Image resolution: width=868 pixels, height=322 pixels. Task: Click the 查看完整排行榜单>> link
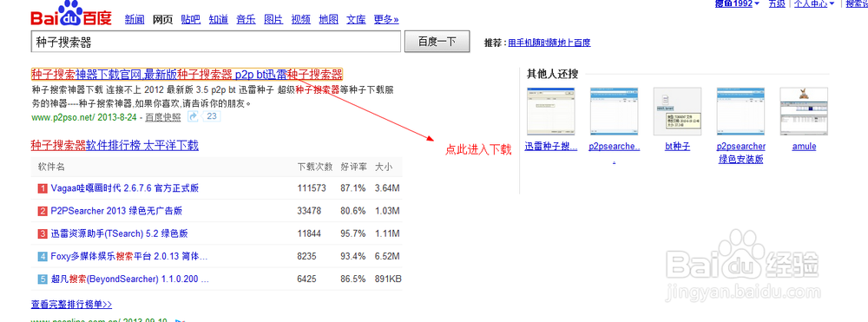(x=71, y=305)
